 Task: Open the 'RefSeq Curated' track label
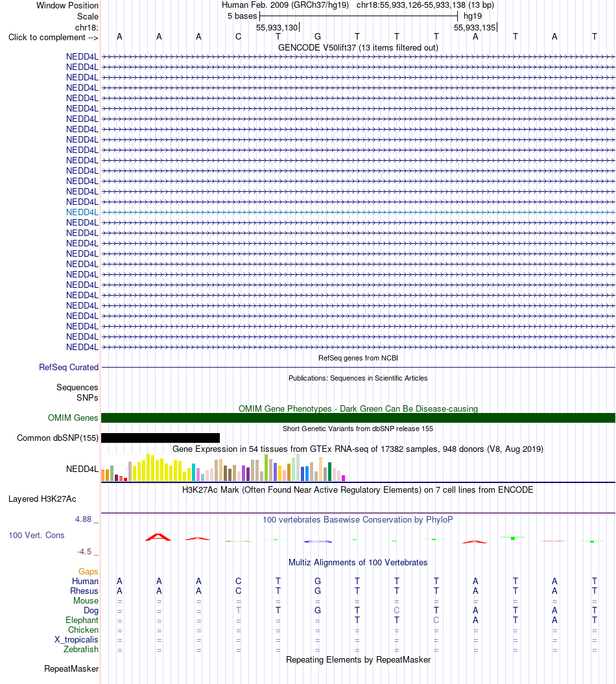[x=69, y=368]
